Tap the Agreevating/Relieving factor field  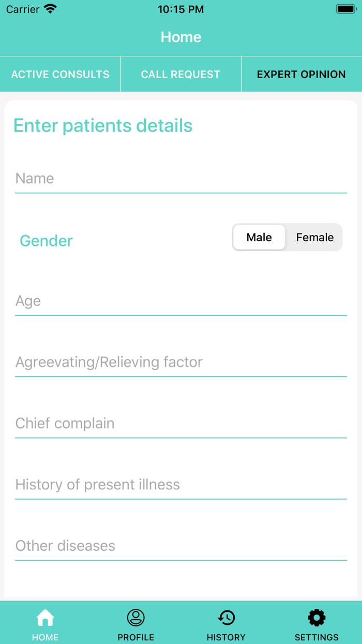point(181,362)
